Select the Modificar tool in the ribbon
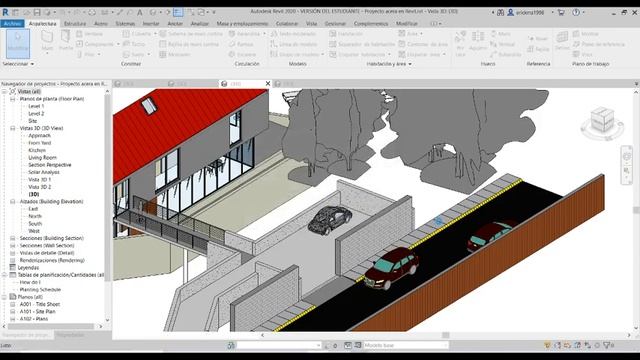Screen dimensions: 640x360 pos(18,43)
